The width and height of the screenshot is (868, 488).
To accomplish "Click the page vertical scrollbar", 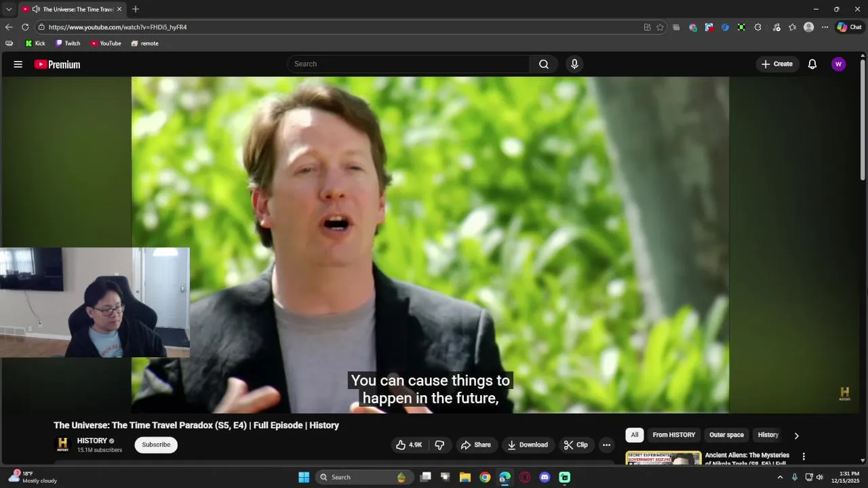I will click(863, 119).
